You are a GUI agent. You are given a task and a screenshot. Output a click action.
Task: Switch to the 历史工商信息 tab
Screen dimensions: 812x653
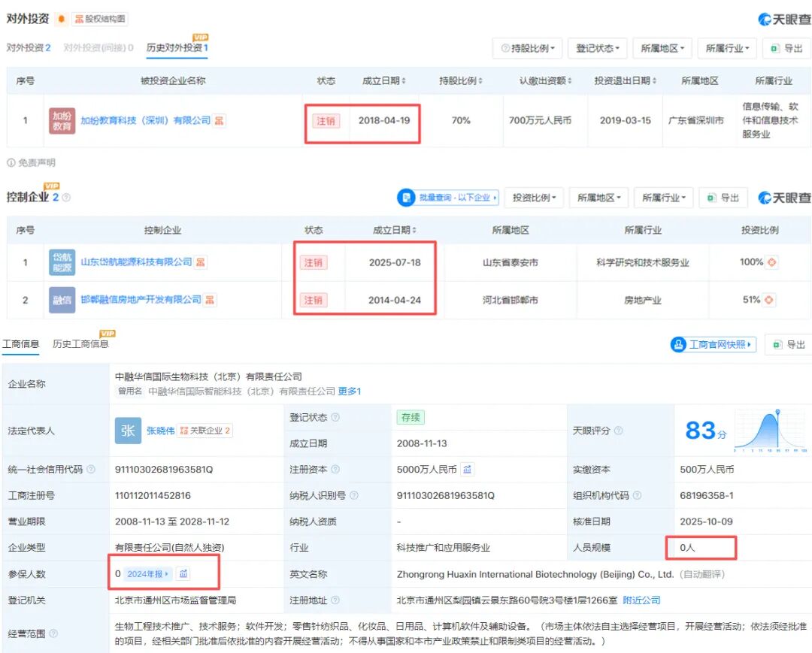pyautogui.click(x=80, y=344)
